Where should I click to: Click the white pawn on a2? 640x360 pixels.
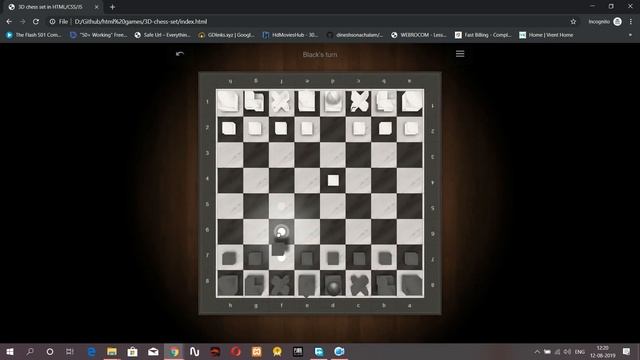(411, 128)
